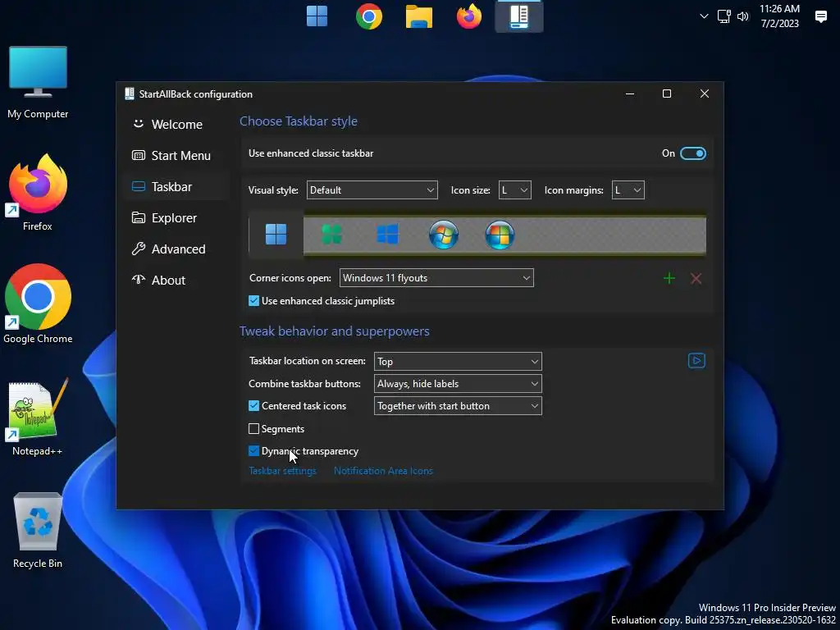Open Combine taskbar buttons dropdown
This screenshot has width=840, height=630.
458,384
